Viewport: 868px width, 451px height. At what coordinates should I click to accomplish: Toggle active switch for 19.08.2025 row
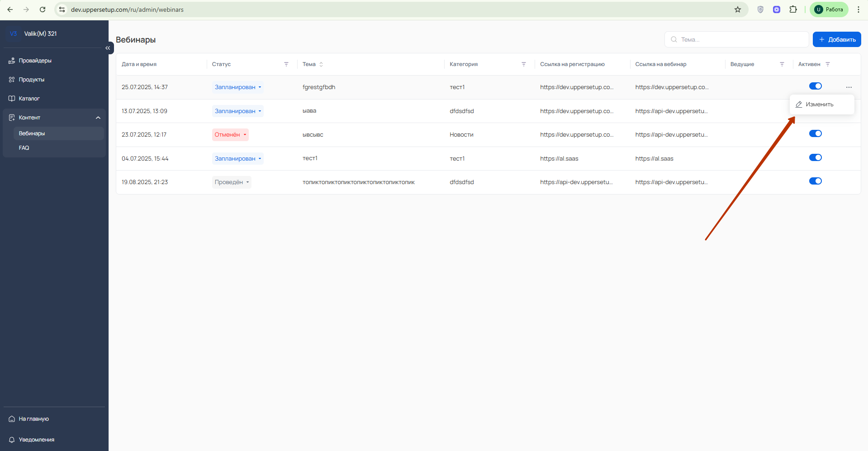(x=816, y=181)
